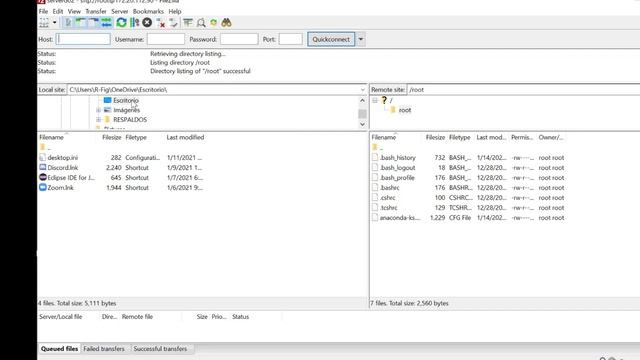This screenshot has width=640, height=360.
Task: Select Escritorio in the local tree
Action: click(126, 100)
